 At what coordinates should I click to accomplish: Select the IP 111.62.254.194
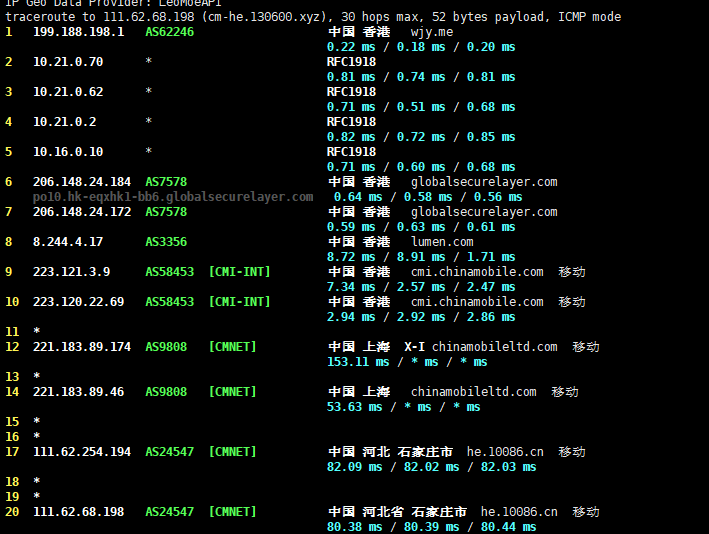(82, 452)
